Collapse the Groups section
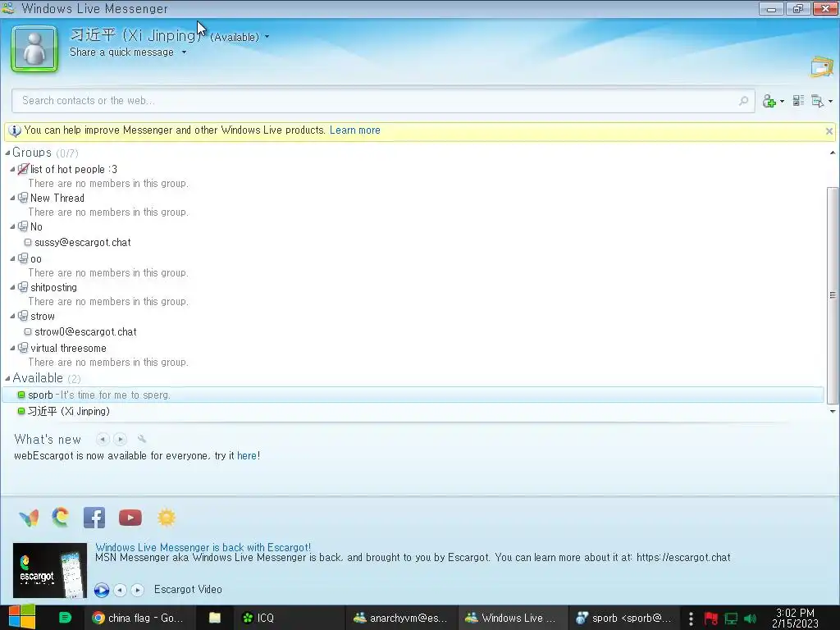Image resolution: width=840 pixels, height=630 pixels. 7,153
